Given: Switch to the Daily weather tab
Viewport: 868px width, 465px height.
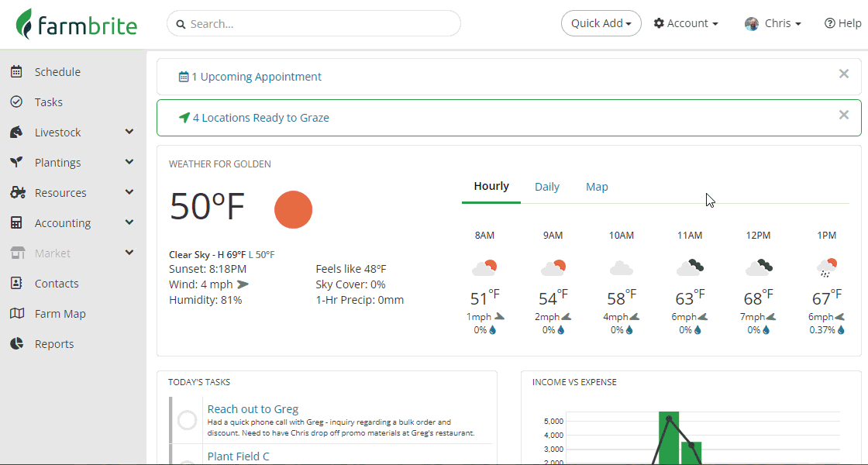Looking at the screenshot, I should 547,187.
